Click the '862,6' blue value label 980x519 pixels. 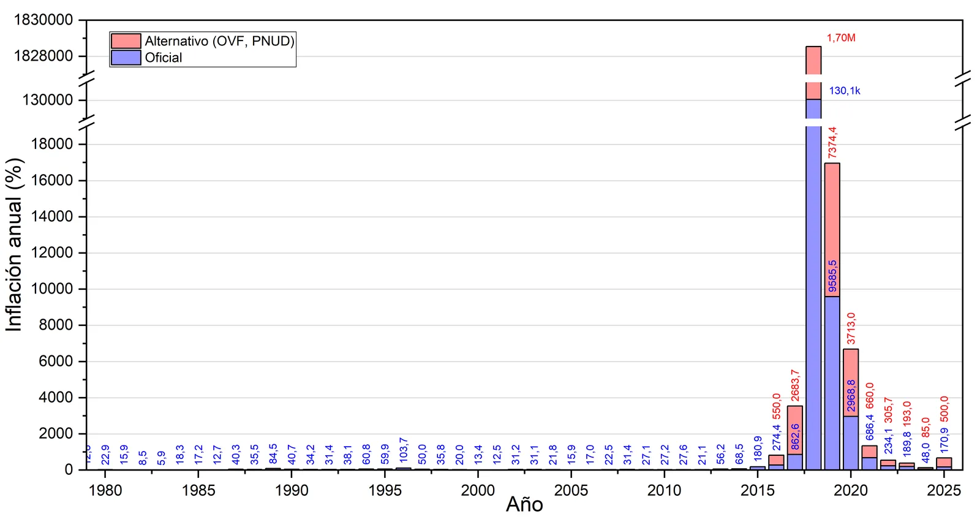(x=795, y=436)
